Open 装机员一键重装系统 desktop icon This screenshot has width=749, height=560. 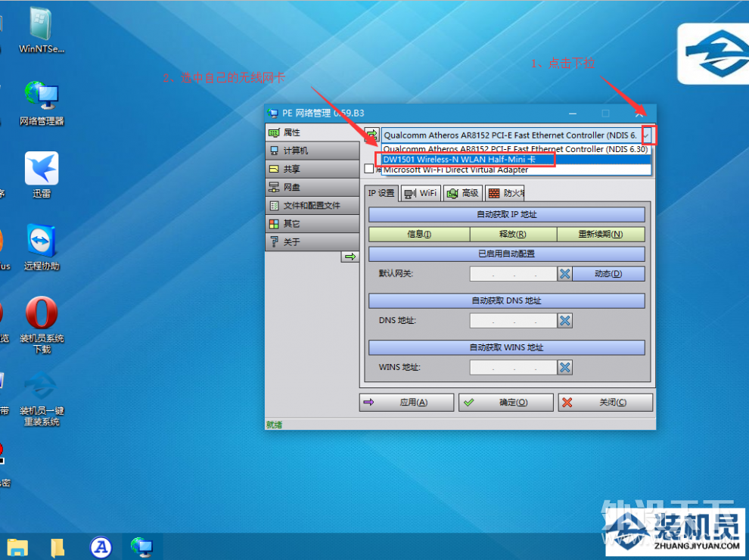pyautogui.click(x=42, y=399)
